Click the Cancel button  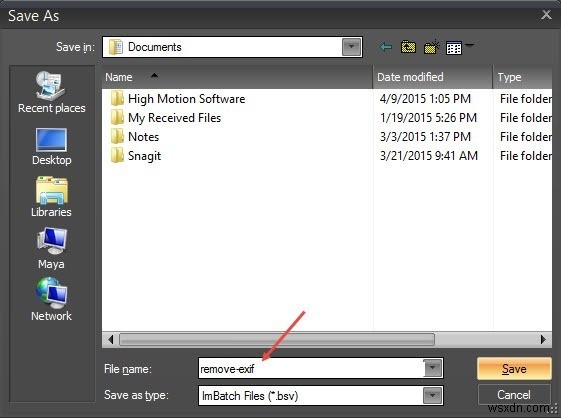pos(514,395)
